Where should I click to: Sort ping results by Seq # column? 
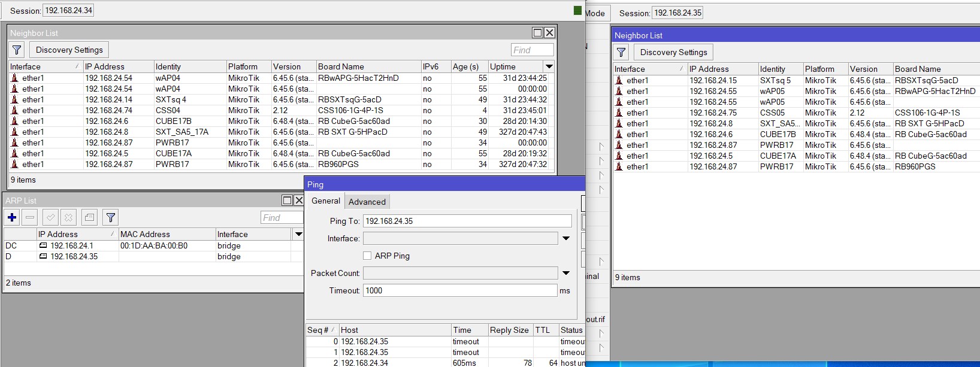tap(322, 330)
